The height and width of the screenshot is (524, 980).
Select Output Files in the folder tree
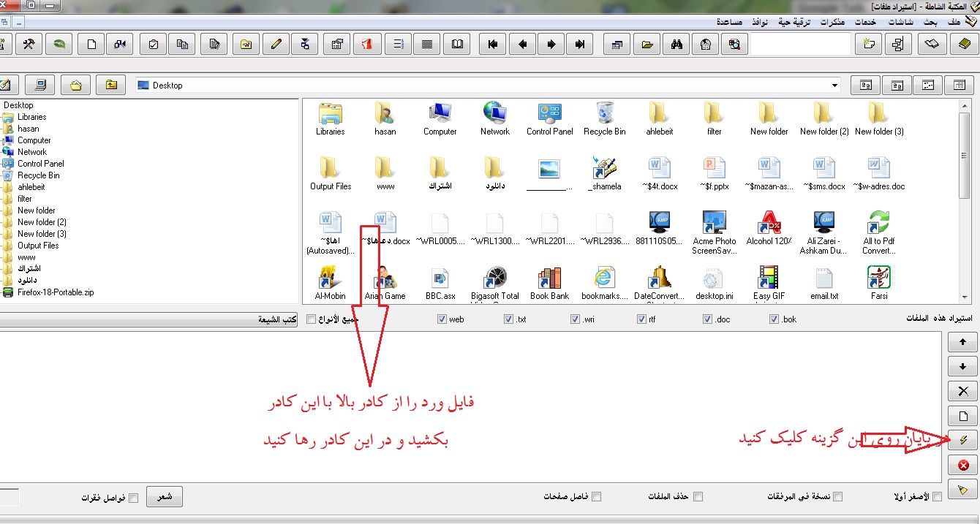(x=38, y=246)
